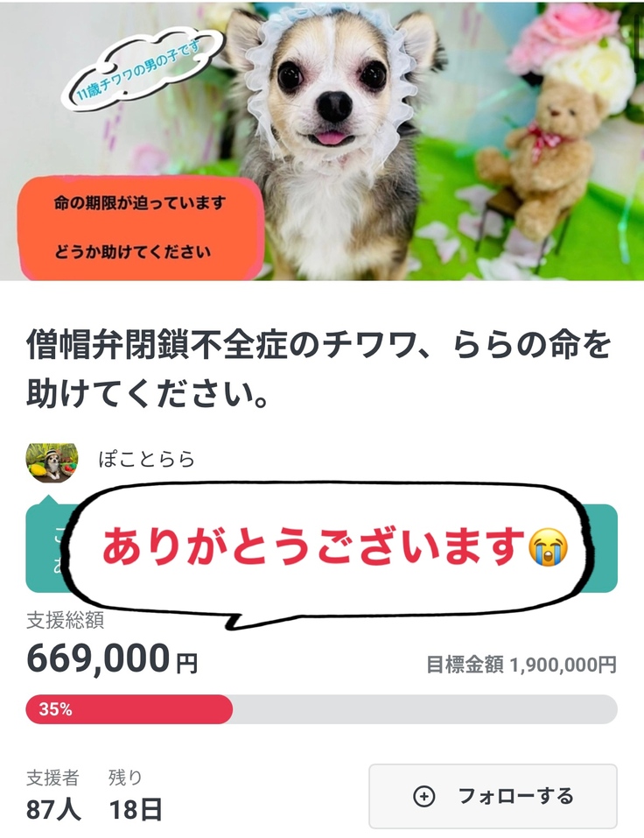The height and width of the screenshot is (838, 644).
Task: Click the 目標金額 1,900,000円 text
Action: click(521, 665)
